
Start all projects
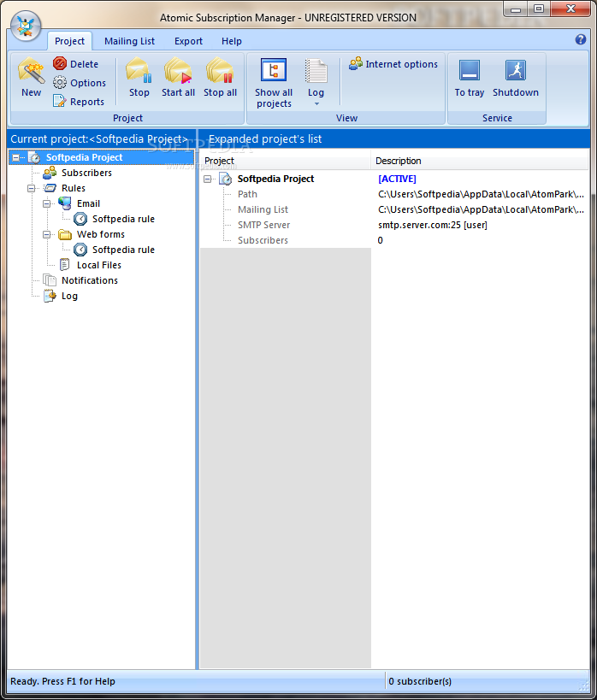point(178,78)
